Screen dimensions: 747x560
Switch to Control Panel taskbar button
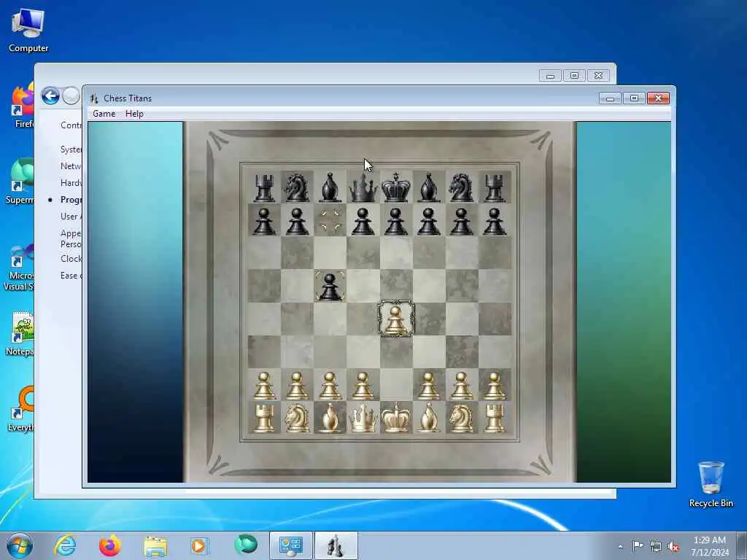pos(291,545)
